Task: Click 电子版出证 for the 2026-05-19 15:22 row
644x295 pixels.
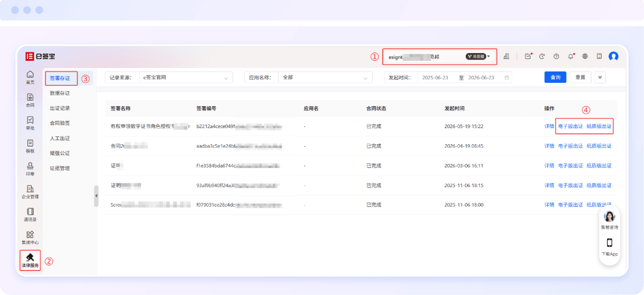Action: (570, 126)
